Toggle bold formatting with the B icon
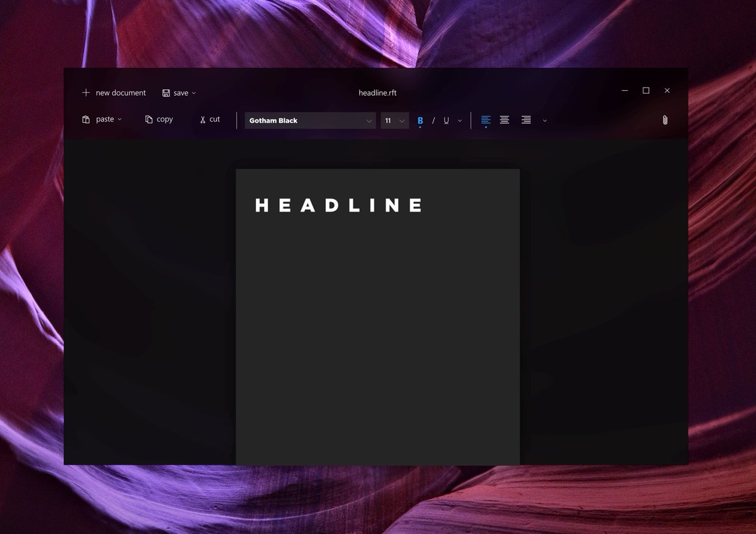 (420, 120)
